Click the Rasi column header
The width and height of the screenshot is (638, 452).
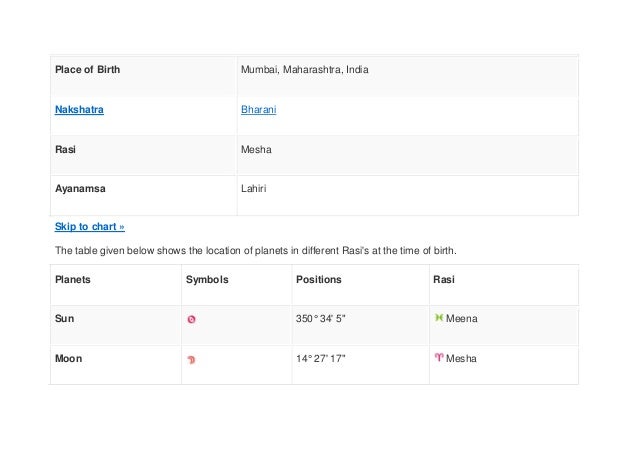(443, 280)
